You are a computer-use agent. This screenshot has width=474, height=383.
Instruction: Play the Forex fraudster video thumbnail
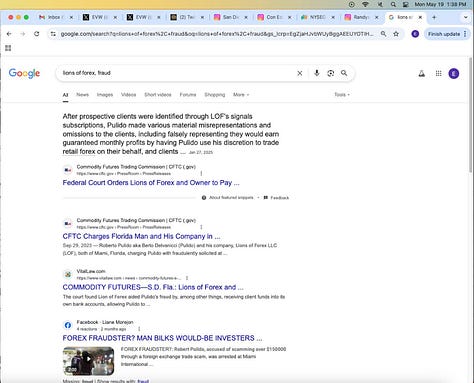pos(88,361)
